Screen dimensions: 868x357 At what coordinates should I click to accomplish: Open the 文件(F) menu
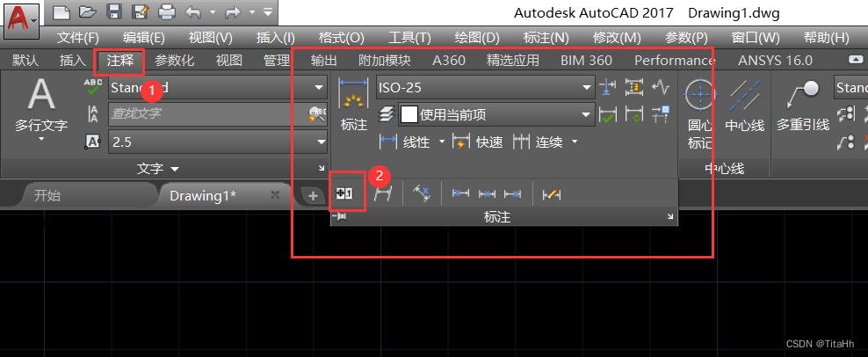(x=78, y=39)
